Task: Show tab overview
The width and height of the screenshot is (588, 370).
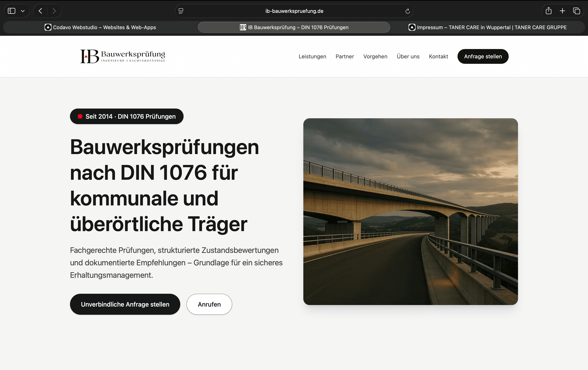Action: pyautogui.click(x=577, y=11)
